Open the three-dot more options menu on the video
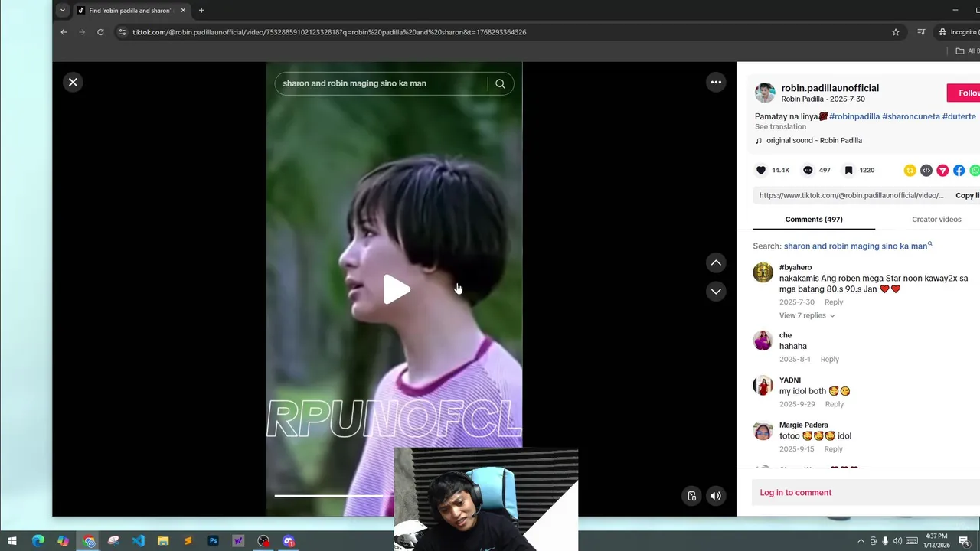Screen dimensions: 980x551 [x=716, y=82]
